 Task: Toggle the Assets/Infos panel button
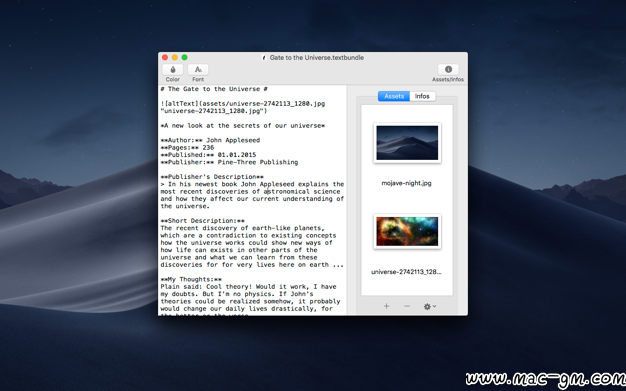[448, 69]
